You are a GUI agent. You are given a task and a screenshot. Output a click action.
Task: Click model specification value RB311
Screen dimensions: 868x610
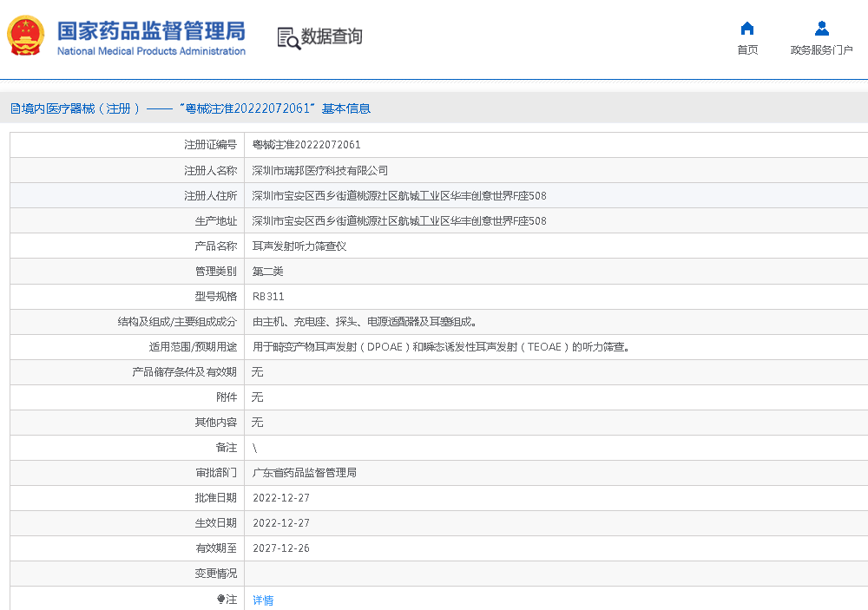tap(267, 297)
